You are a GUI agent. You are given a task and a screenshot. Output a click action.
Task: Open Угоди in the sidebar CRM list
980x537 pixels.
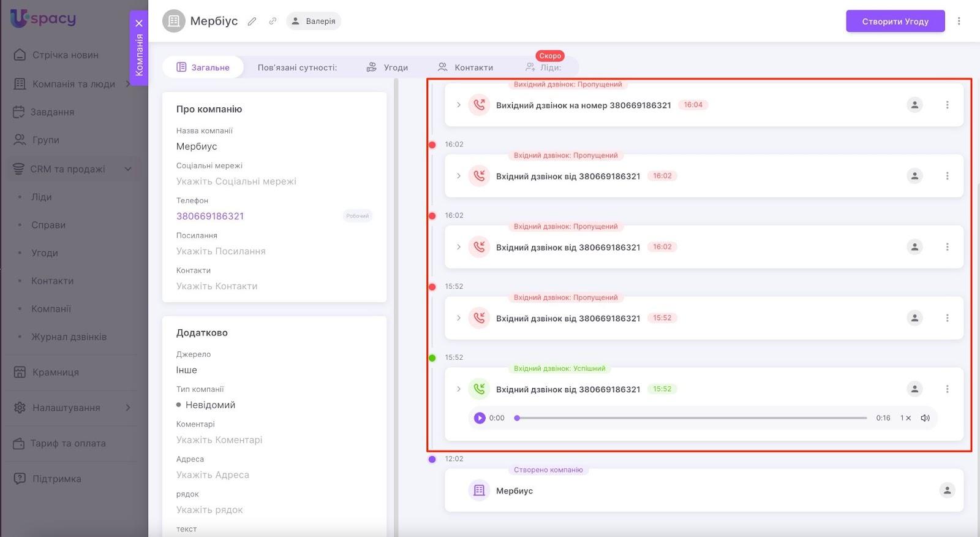point(45,253)
